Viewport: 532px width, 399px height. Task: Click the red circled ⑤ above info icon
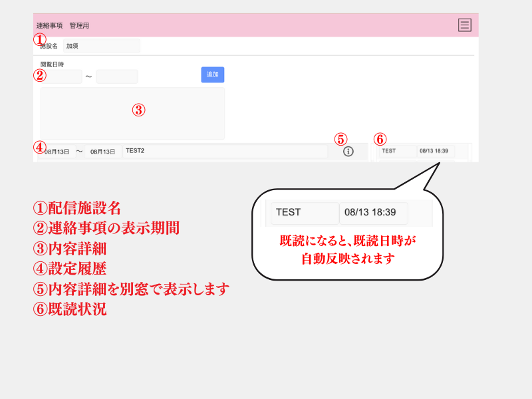coord(340,139)
